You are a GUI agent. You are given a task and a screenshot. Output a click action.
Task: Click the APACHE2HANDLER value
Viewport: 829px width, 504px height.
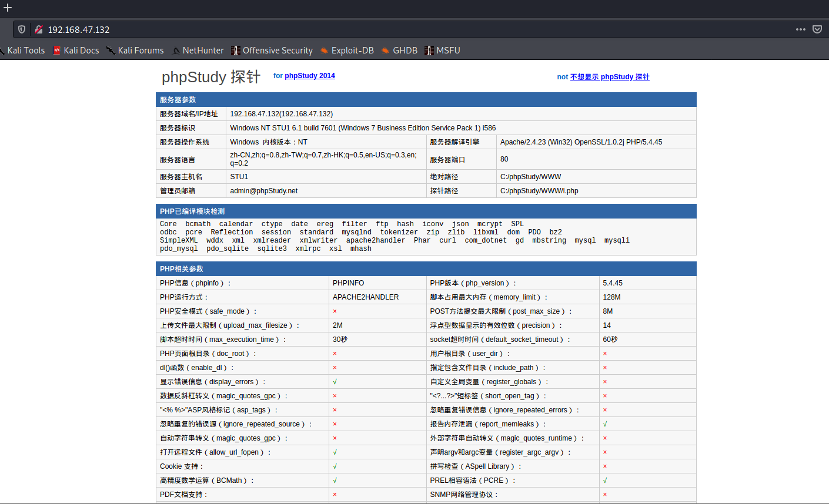click(366, 297)
